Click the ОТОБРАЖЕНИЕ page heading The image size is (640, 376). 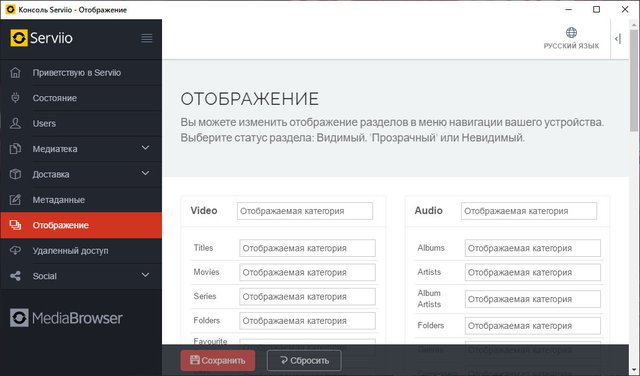coord(250,99)
